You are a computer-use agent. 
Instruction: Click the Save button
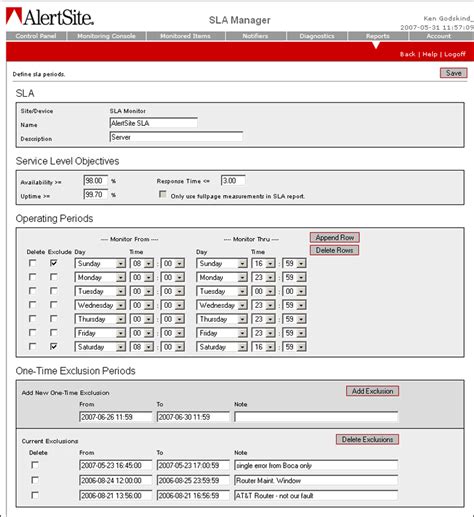454,73
